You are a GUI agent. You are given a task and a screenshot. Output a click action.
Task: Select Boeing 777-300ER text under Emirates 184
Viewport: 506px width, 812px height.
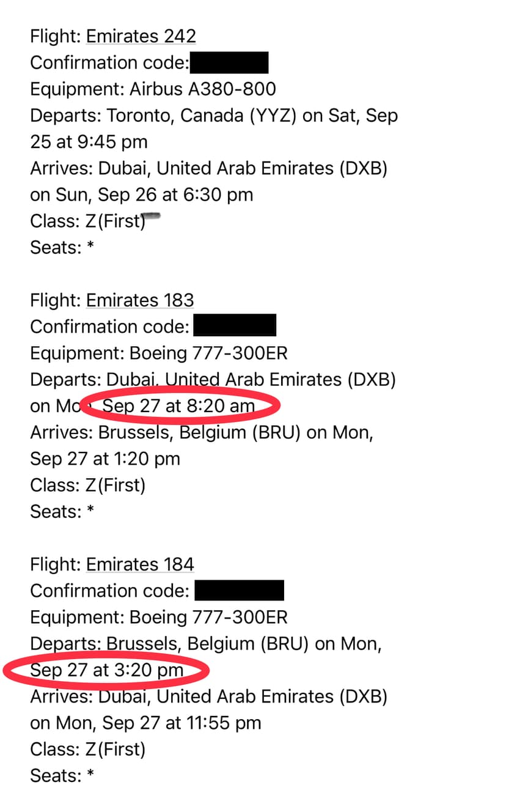pos(208,617)
